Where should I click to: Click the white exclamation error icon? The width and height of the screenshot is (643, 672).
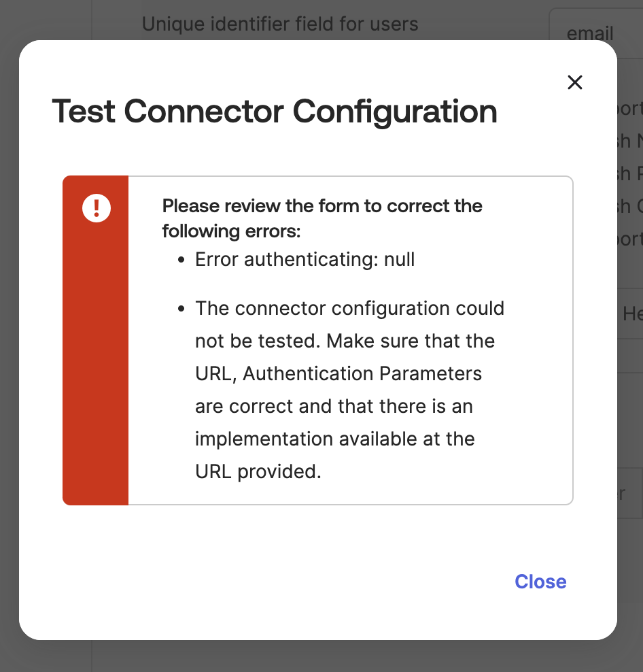(x=96, y=207)
